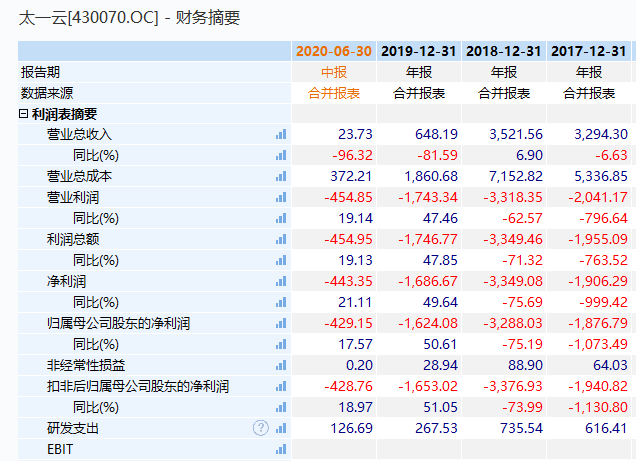Click chart icon for EBIT row
Image resolution: width=636 pixels, height=461 pixels.
281,450
